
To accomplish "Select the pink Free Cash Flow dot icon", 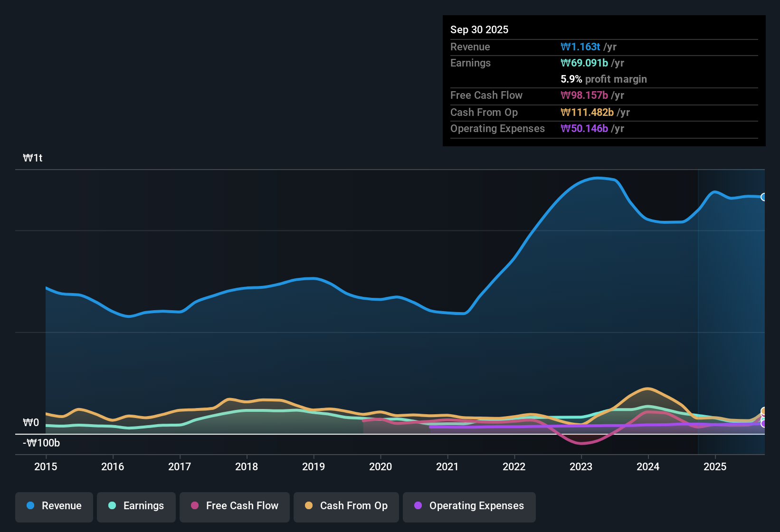I will tap(194, 506).
